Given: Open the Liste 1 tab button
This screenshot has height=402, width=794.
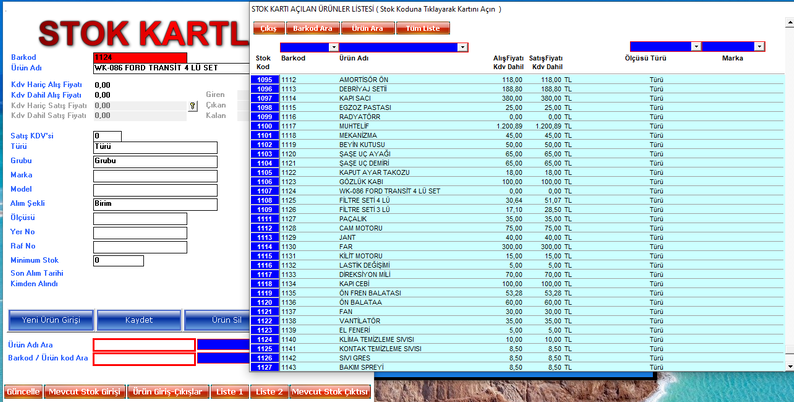Looking at the screenshot, I should pos(229,391).
